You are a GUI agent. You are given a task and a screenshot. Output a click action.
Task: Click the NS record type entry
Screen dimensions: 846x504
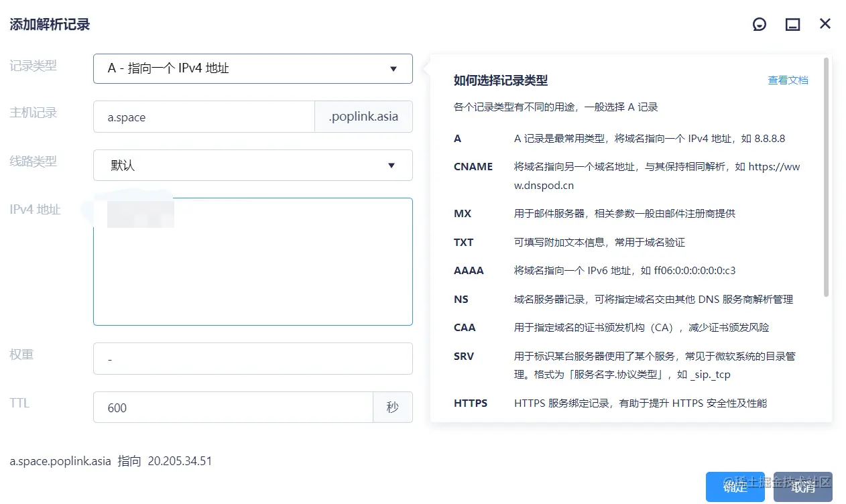coord(461,300)
